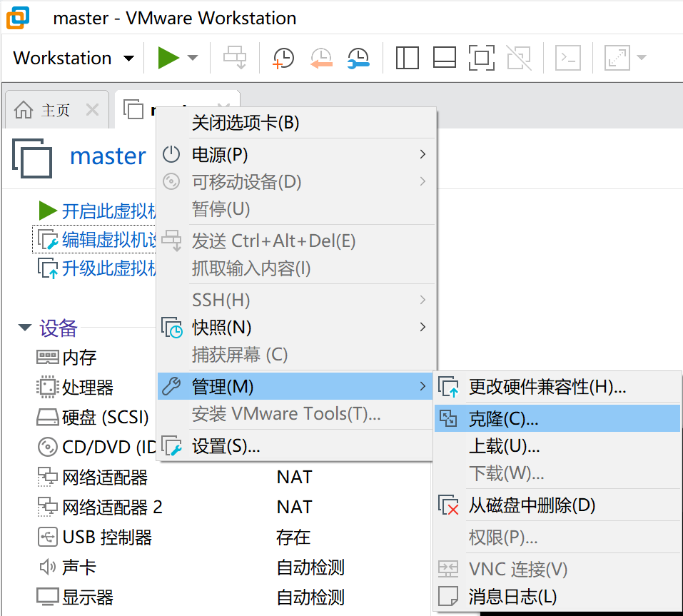Click the settings icon beside 设置(S)

pyautogui.click(x=171, y=446)
